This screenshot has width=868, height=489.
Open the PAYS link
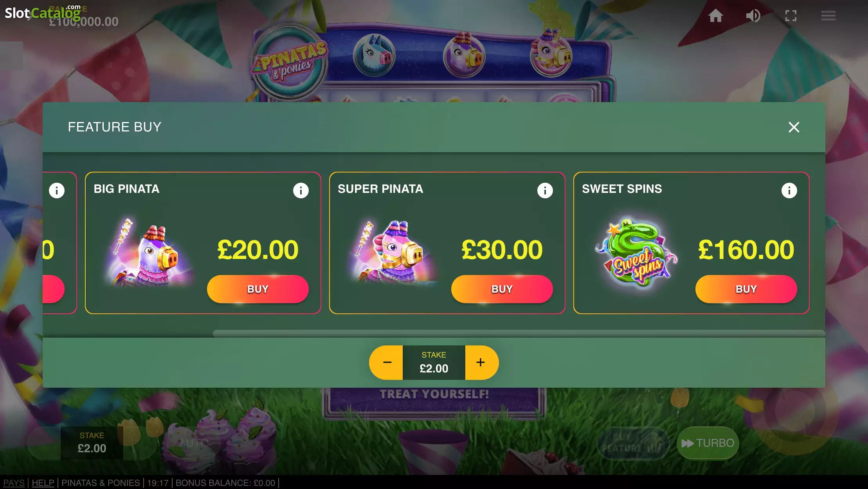coord(14,483)
